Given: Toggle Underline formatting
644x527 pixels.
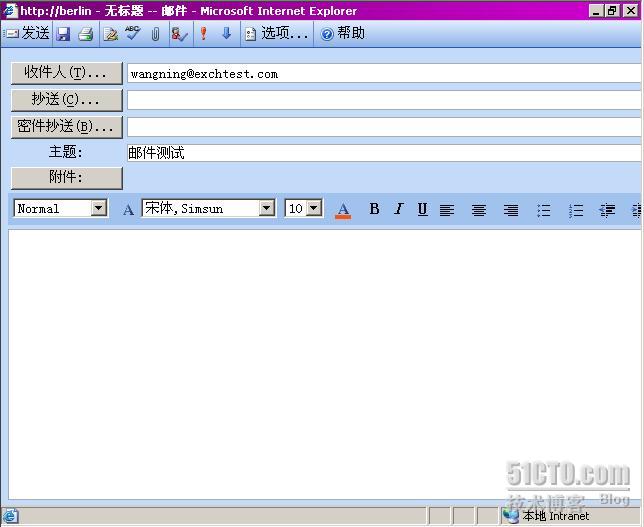Looking at the screenshot, I should click(x=422, y=209).
